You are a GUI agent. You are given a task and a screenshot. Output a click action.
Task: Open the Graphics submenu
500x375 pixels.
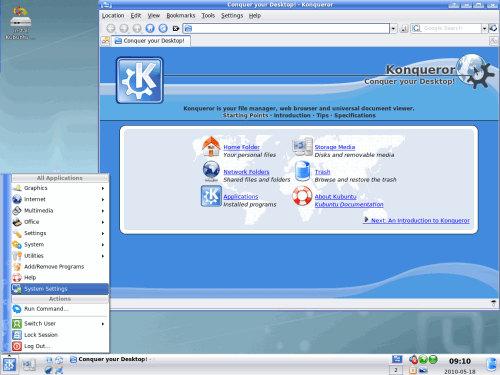(x=60, y=188)
